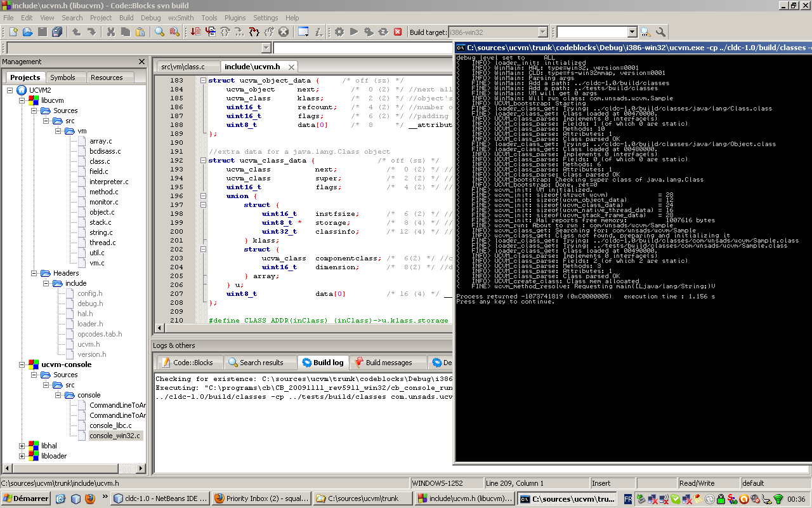Click the Run to cursor debug icon
Image resolution: width=812 pixels, height=508 pixels.
click(x=209, y=32)
